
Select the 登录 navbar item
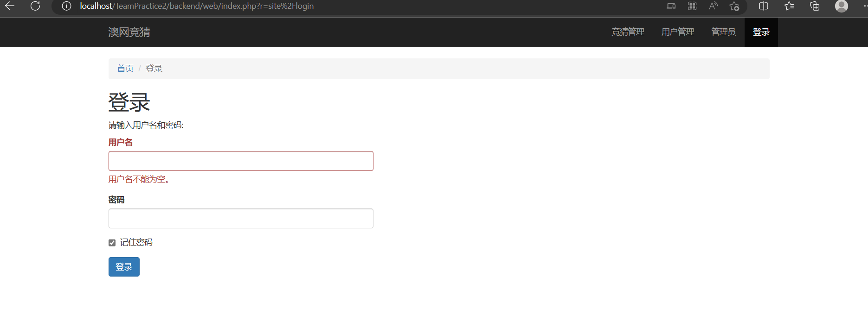coord(761,32)
